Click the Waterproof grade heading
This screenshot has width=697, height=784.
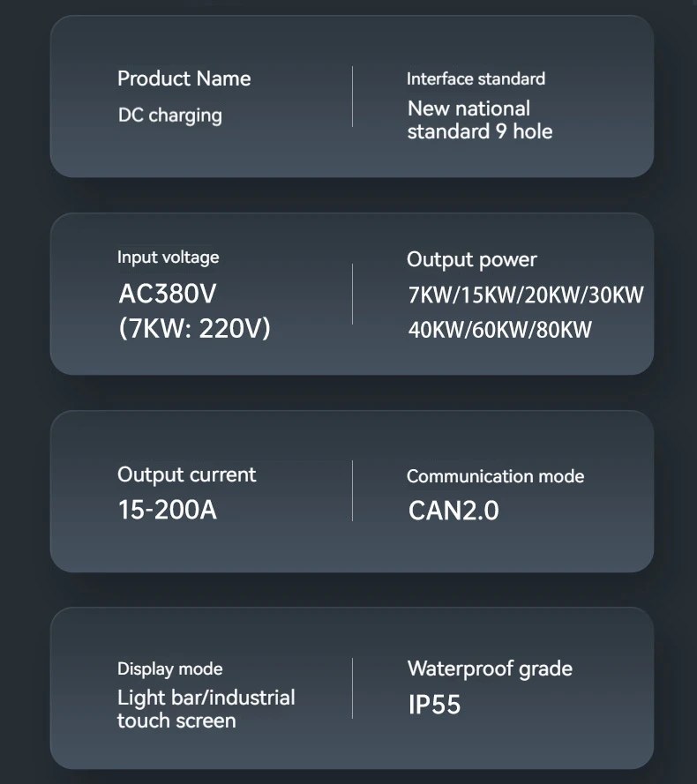pos(490,668)
